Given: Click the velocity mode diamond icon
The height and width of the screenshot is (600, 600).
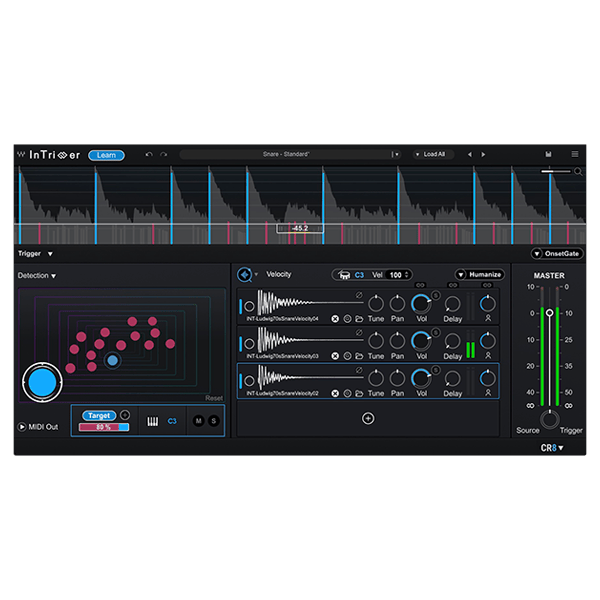Looking at the screenshot, I should tap(244, 274).
